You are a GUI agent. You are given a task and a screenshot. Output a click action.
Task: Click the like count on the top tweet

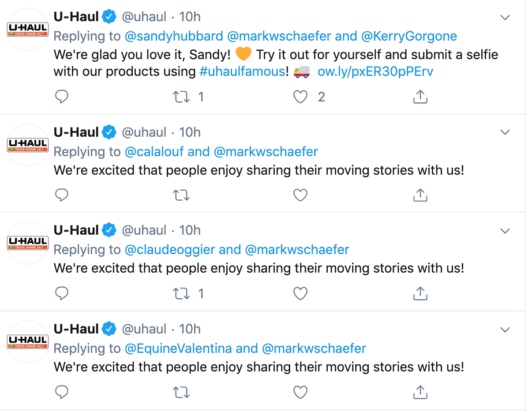tap(322, 97)
